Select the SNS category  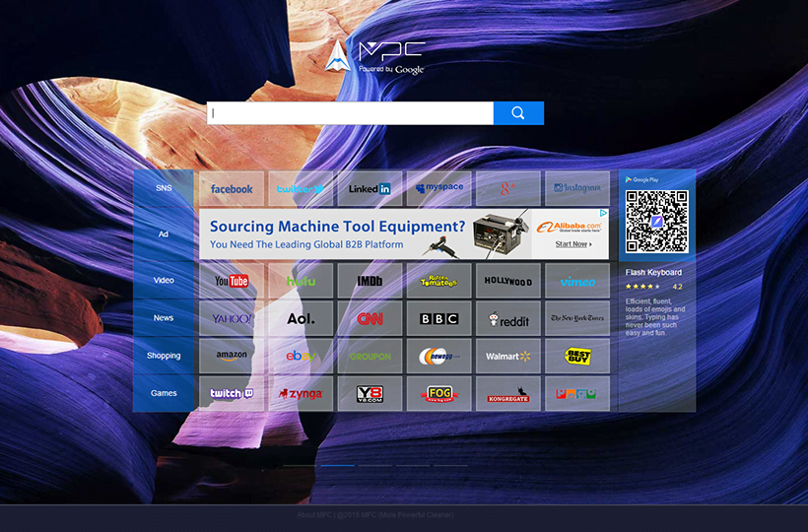click(x=164, y=188)
